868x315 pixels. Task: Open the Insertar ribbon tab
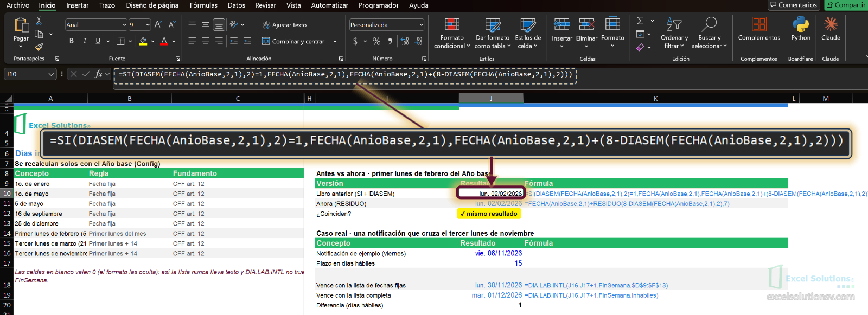coord(77,5)
